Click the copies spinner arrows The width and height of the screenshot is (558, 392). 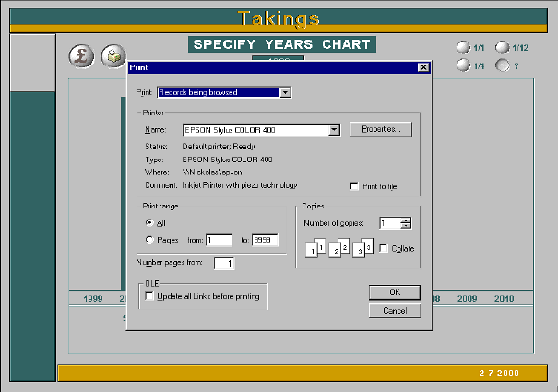coord(406,223)
